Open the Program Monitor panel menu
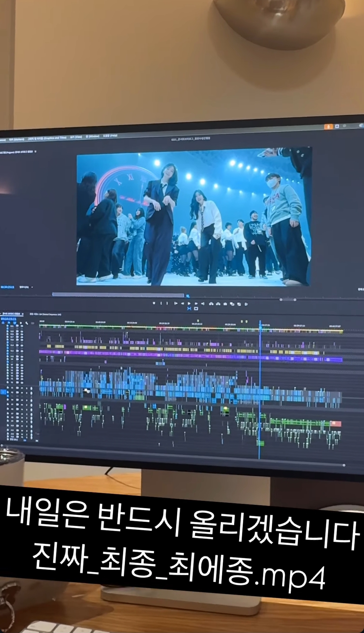 click(x=35, y=151)
